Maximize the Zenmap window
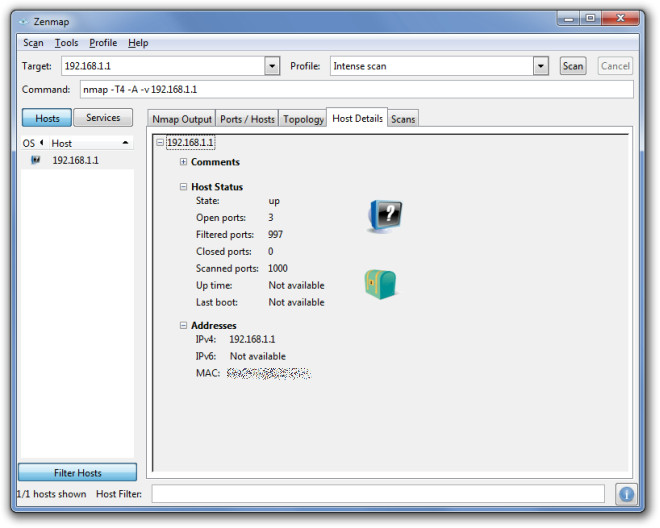 tap(590, 19)
